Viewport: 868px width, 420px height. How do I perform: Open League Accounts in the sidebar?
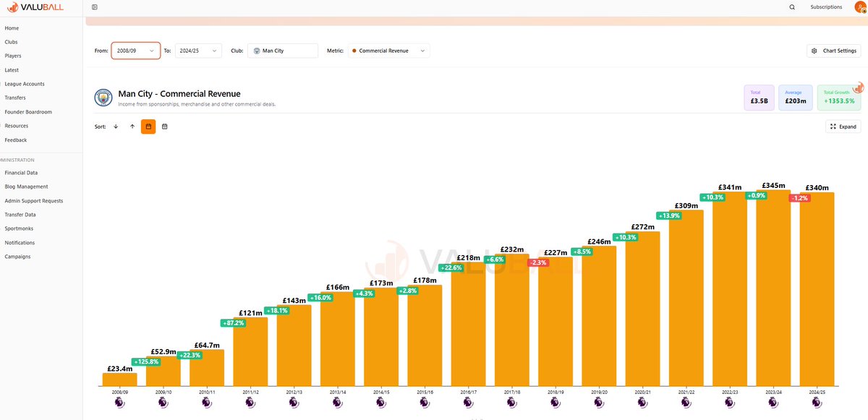pos(25,84)
